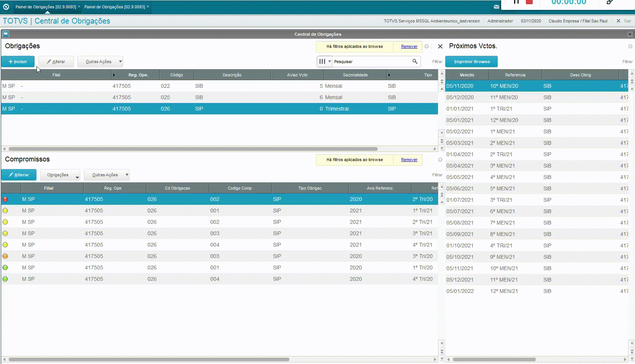
Task: Close the Próximos Vctos panel with X icon
Action: click(x=440, y=46)
